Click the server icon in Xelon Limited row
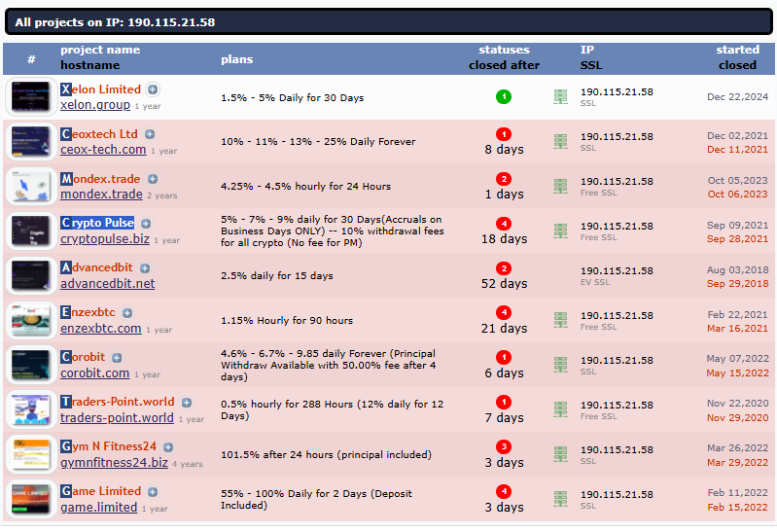 (560, 97)
